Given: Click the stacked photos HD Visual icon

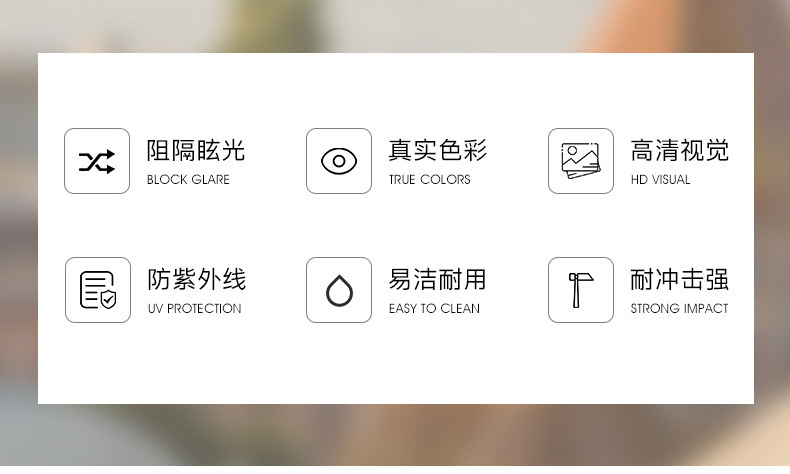Looking at the screenshot, I should (x=580, y=161).
